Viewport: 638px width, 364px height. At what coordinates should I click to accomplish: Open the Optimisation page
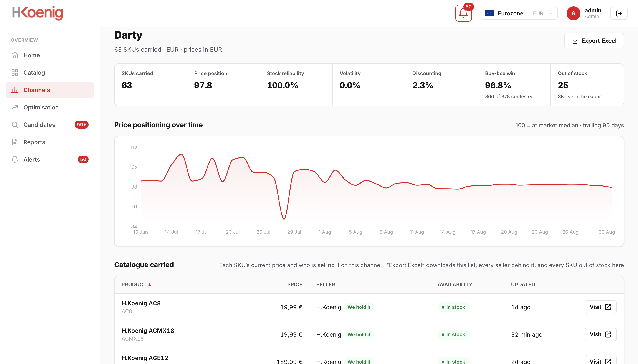pyautogui.click(x=50, y=107)
